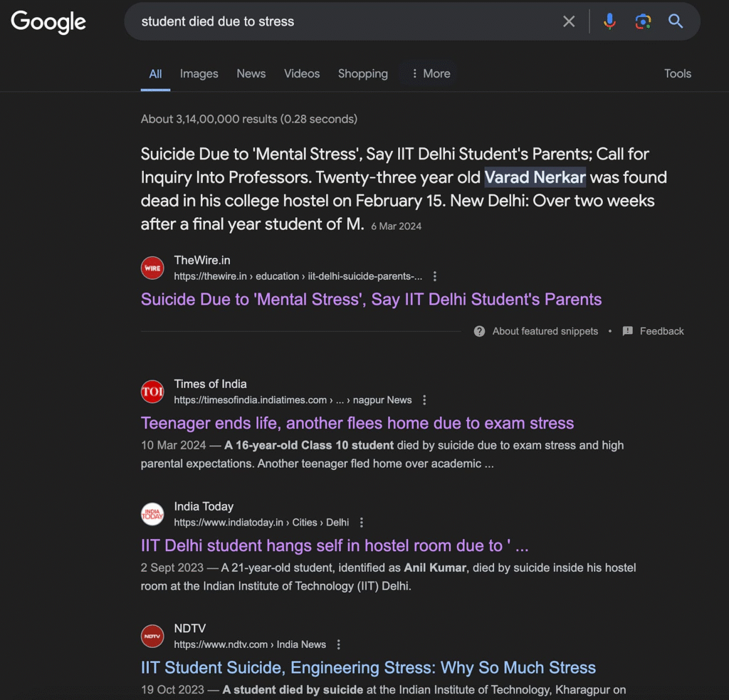Click the search input field text
The image size is (729, 700).
point(218,21)
